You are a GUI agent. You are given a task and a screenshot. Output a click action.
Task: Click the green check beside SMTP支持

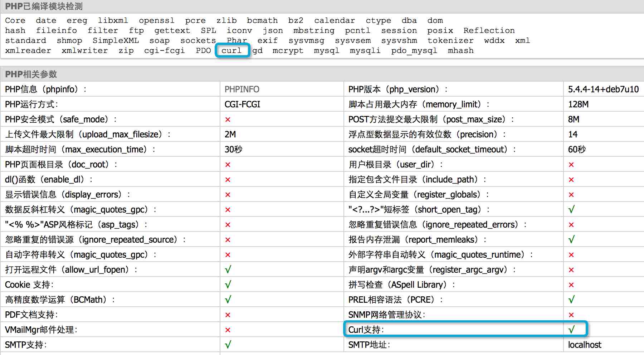[228, 344]
